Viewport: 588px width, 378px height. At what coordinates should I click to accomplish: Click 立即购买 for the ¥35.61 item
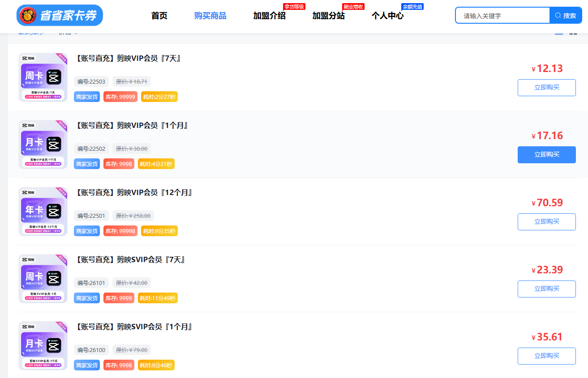coord(546,356)
